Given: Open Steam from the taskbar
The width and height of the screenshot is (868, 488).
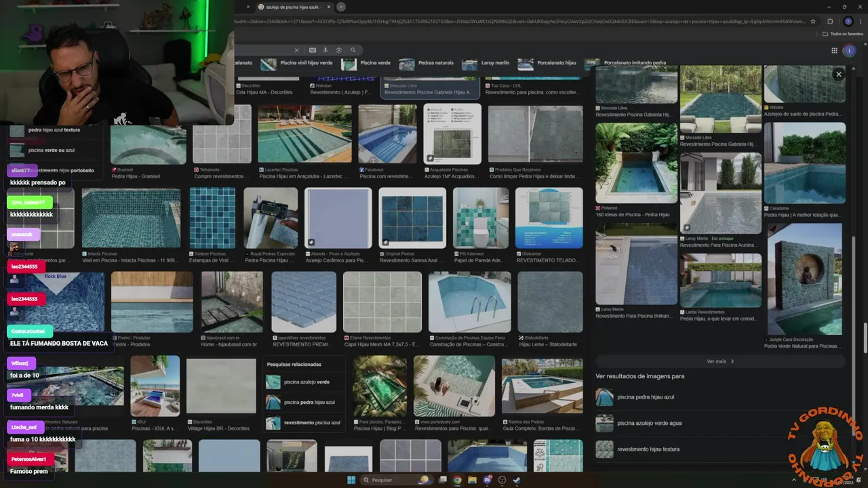Looking at the screenshot, I should tap(517, 480).
